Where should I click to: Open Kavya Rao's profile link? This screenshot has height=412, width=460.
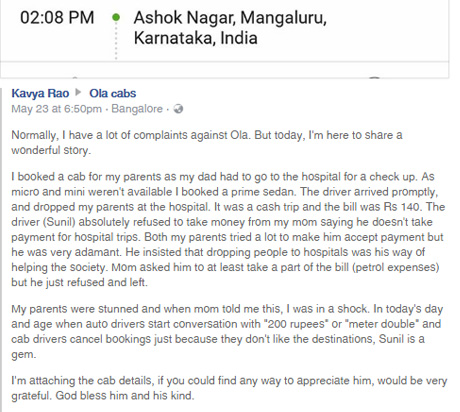coord(40,93)
